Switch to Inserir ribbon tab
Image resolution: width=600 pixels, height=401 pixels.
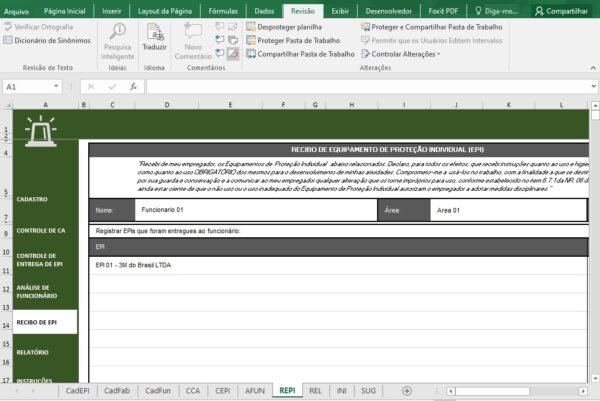pyautogui.click(x=112, y=11)
